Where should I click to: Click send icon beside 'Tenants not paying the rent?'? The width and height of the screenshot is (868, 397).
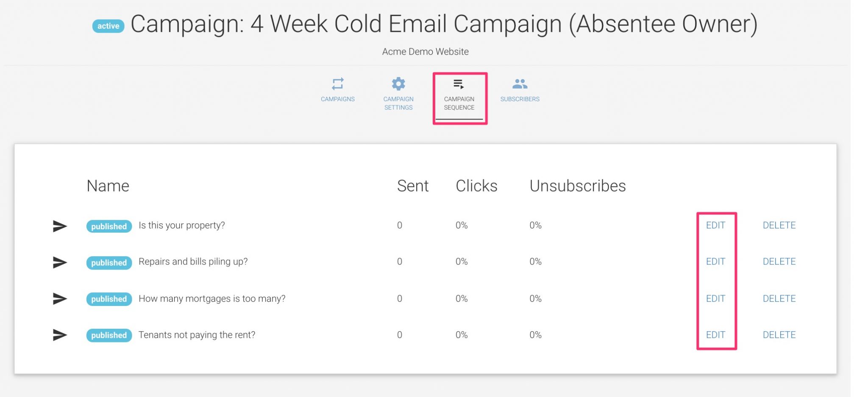tap(60, 335)
